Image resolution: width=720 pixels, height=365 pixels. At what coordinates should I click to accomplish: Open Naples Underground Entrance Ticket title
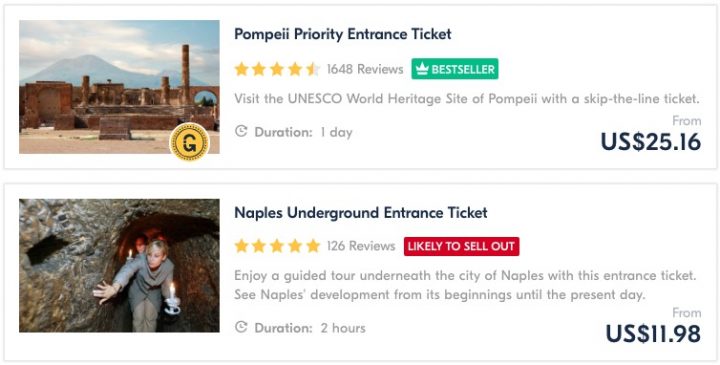coord(361,213)
